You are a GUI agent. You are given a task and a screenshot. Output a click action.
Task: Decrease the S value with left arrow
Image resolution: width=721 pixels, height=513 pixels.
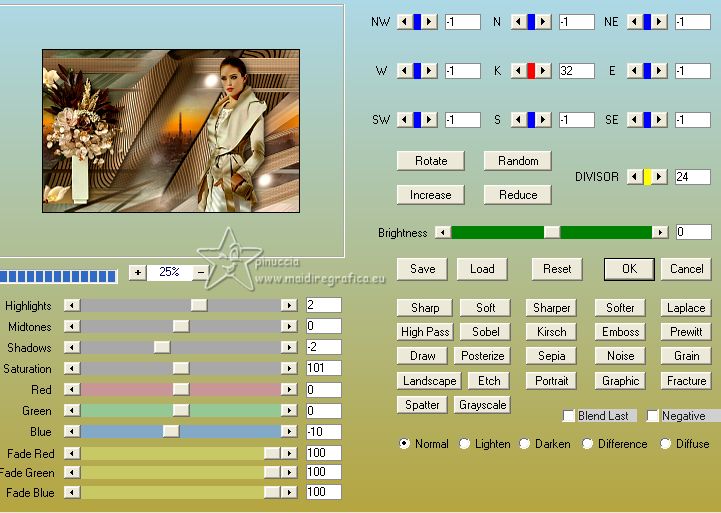519,120
